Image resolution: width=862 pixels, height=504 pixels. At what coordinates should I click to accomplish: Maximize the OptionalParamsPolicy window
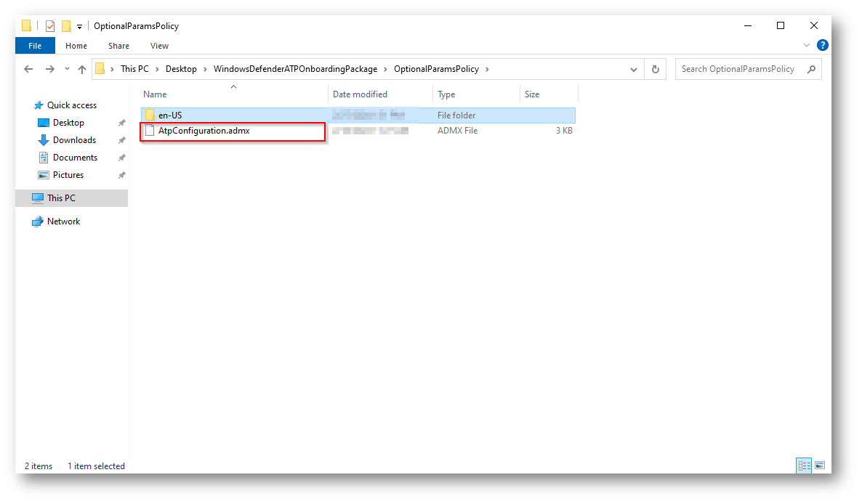pos(780,26)
